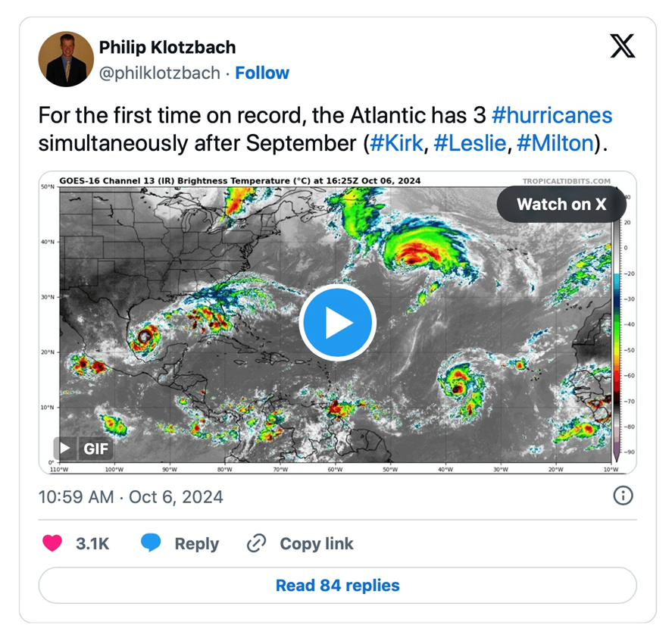
Task: Play the satellite GIF video
Action: coord(337,323)
